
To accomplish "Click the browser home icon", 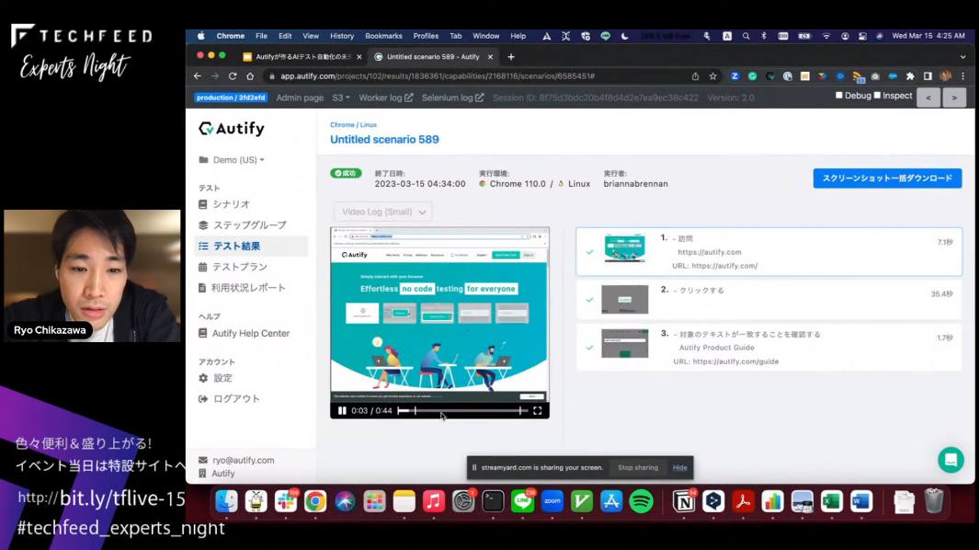I will 250,76.
